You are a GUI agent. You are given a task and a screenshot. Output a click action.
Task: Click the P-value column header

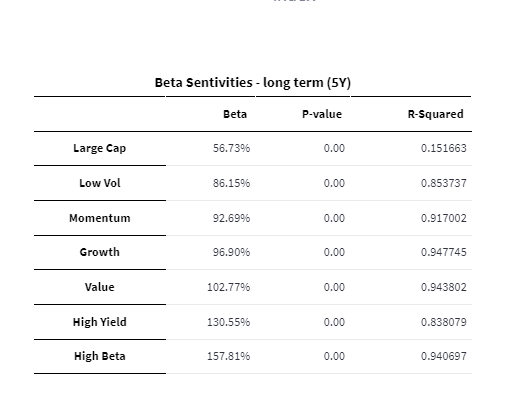(x=322, y=114)
